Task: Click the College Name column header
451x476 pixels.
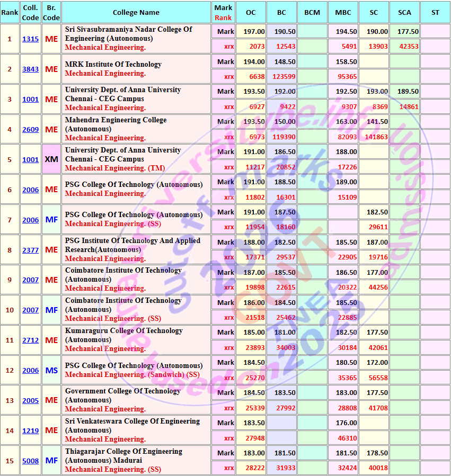Action: click(x=136, y=13)
